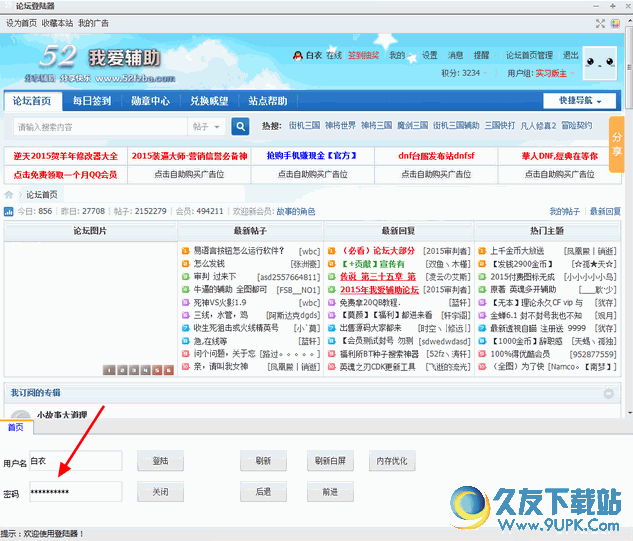Image resolution: width=633 pixels, height=541 pixels.
Task: Click the 刷新 button
Action: tap(263, 461)
